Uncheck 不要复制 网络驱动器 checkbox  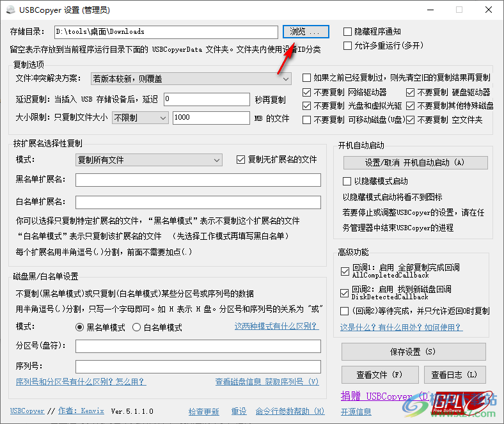point(306,93)
